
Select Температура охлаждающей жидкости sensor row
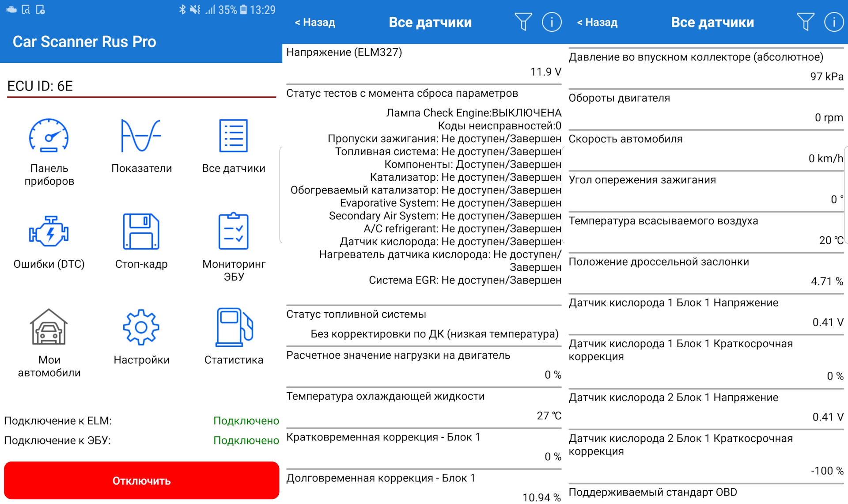(x=423, y=406)
